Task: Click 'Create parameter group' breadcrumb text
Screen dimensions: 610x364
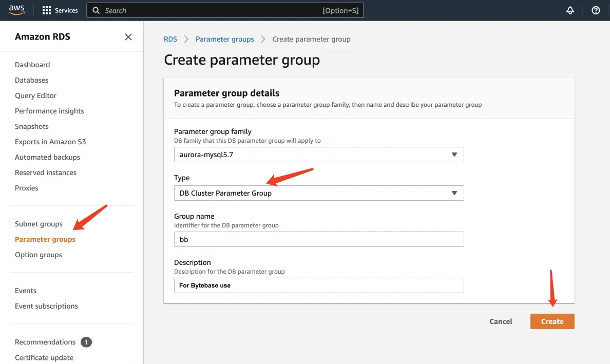Action: coord(311,40)
